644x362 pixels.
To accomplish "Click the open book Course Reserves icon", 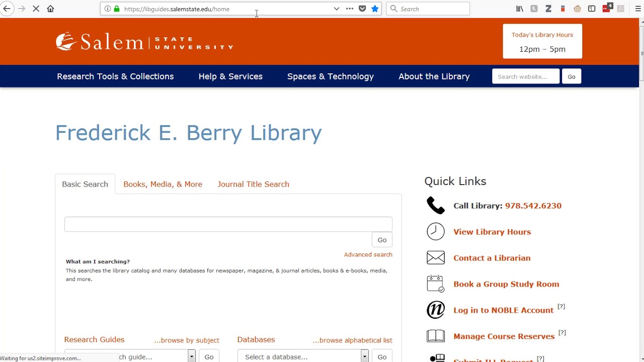I will pyautogui.click(x=436, y=336).
